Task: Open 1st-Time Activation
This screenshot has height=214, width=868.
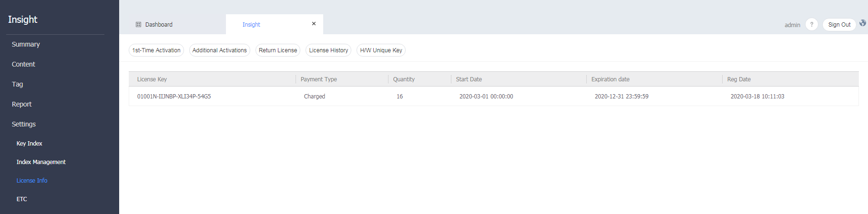Action: point(156,50)
